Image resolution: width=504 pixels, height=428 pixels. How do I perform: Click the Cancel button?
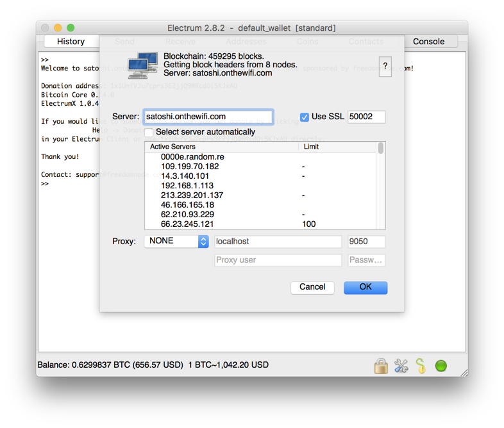tap(312, 288)
